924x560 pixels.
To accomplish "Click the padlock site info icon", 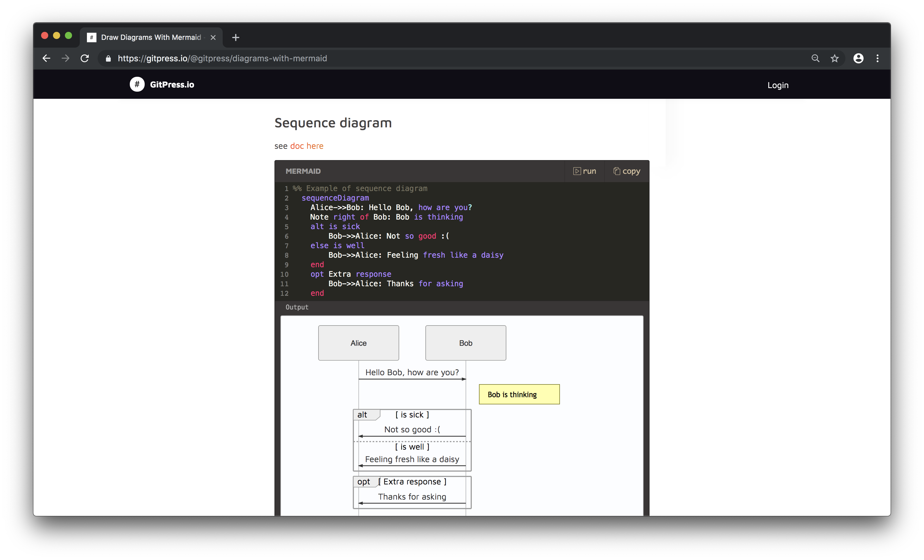I will click(x=108, y=59).
